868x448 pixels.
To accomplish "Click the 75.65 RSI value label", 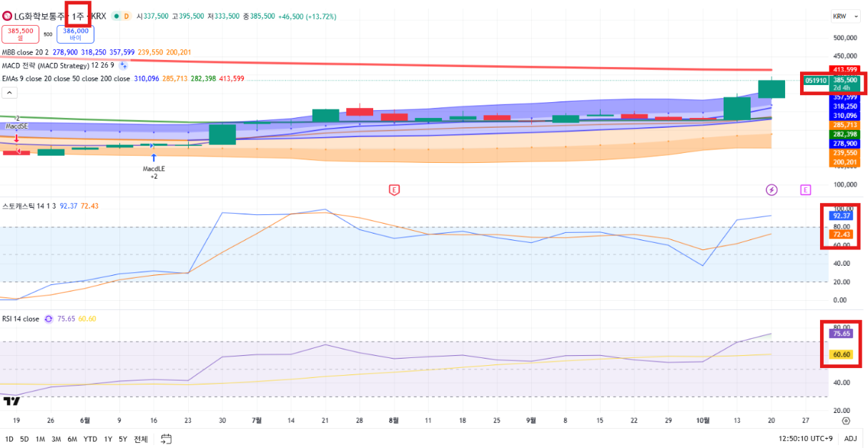I will click(x=839, y=334).
